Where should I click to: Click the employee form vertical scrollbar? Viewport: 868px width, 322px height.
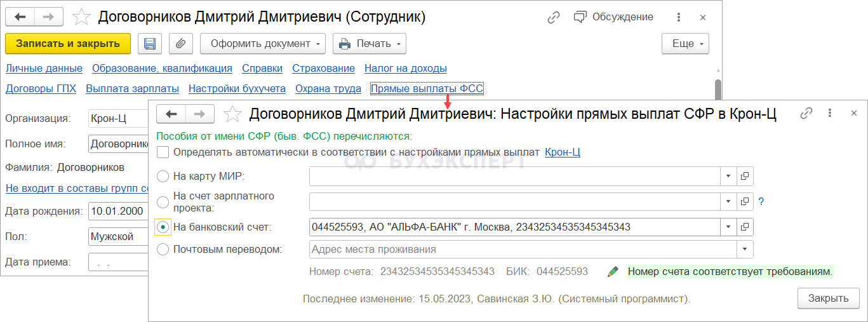pos(718,89)
